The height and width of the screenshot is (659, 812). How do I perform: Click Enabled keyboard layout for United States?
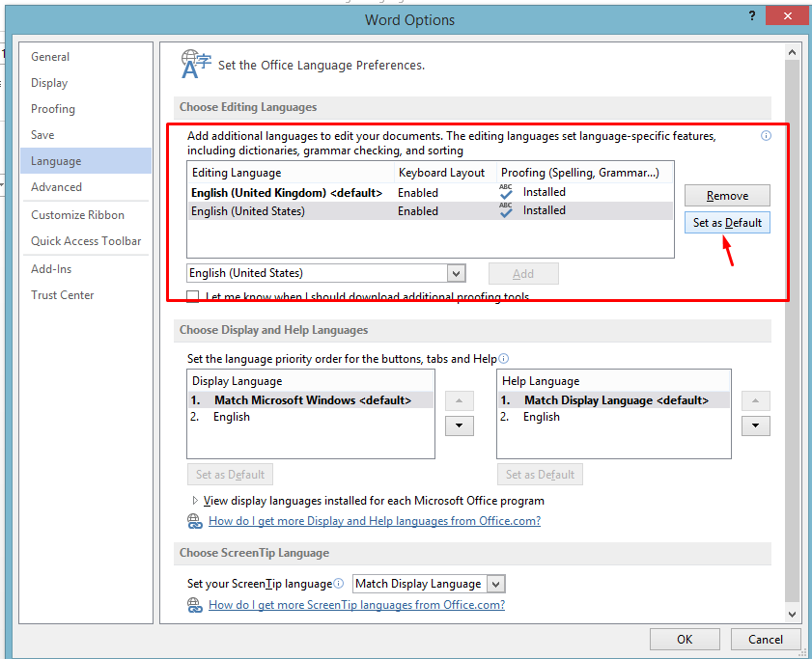pyautogui.click(x=418, y=211)
